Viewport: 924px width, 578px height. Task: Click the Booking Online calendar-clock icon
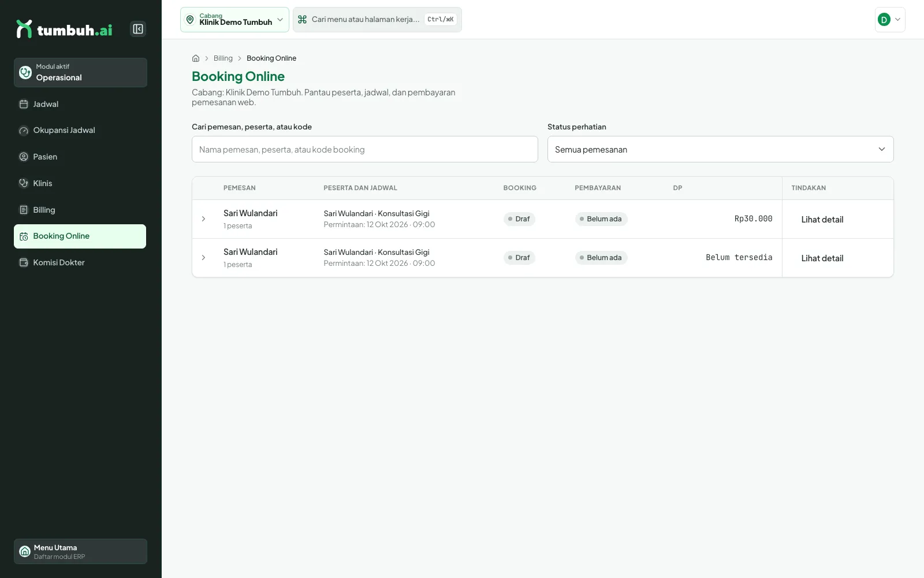click(24, 236)
